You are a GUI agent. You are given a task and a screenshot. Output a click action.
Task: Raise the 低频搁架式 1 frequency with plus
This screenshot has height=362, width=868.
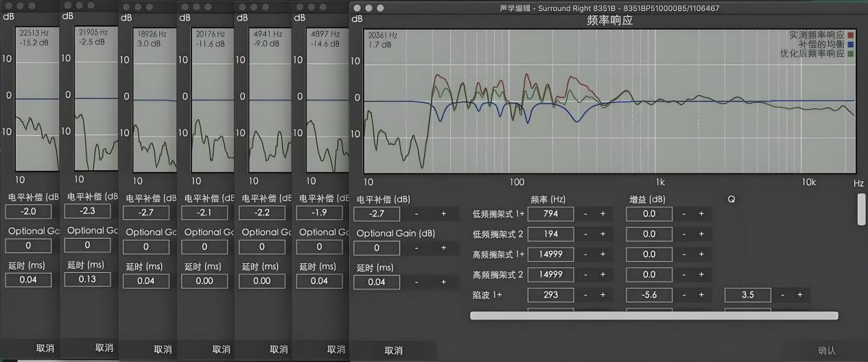pos(602,213)
